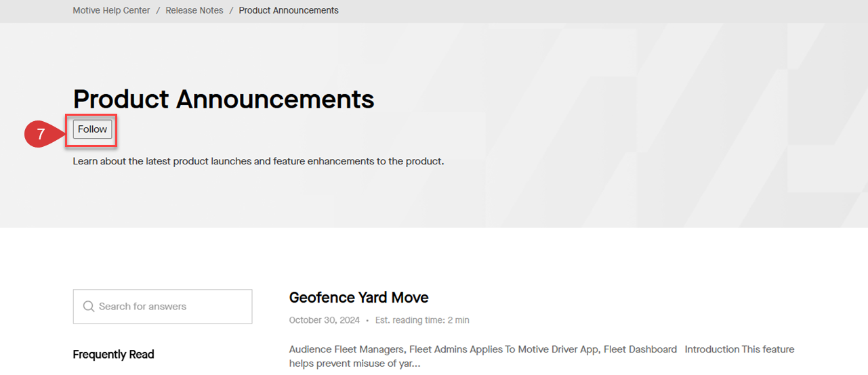868x375 pixels.
Task: Click the Product Announcements page heading
Action: click(x=224, y=100)
